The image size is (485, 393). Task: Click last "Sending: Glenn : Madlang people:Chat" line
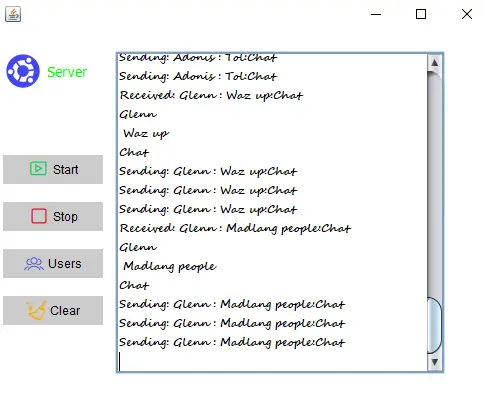click(232, 342)
